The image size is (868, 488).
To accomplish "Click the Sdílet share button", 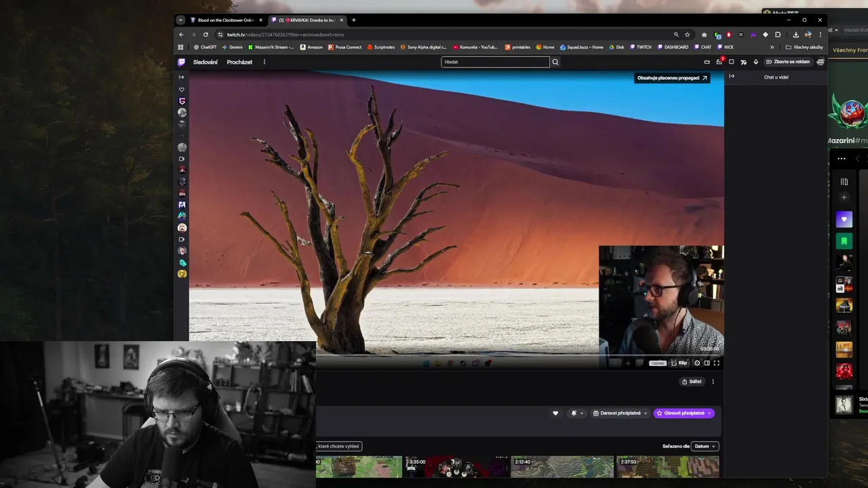I will click(x=692, y=382).
